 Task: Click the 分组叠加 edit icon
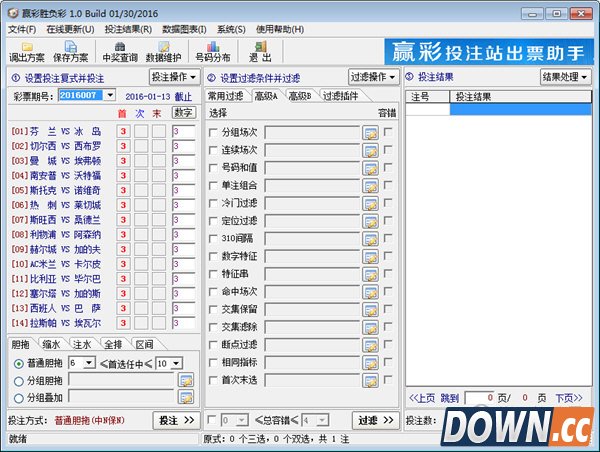coord(186,397)
